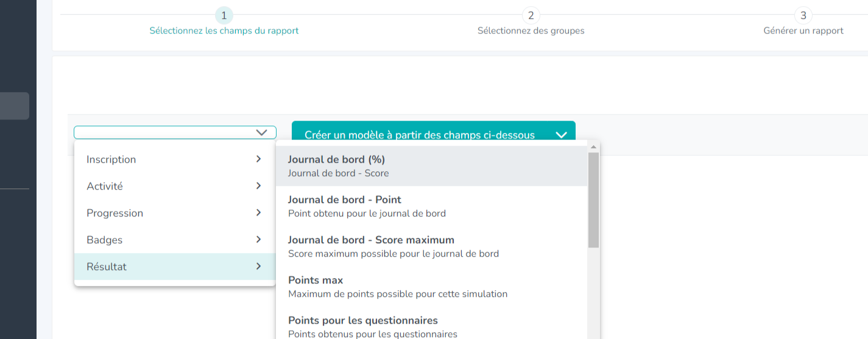The width and height of the screenshot is (868, 339).
Task: Select 'Journal de bord - Score maximum' field
Action: (432, 246)
